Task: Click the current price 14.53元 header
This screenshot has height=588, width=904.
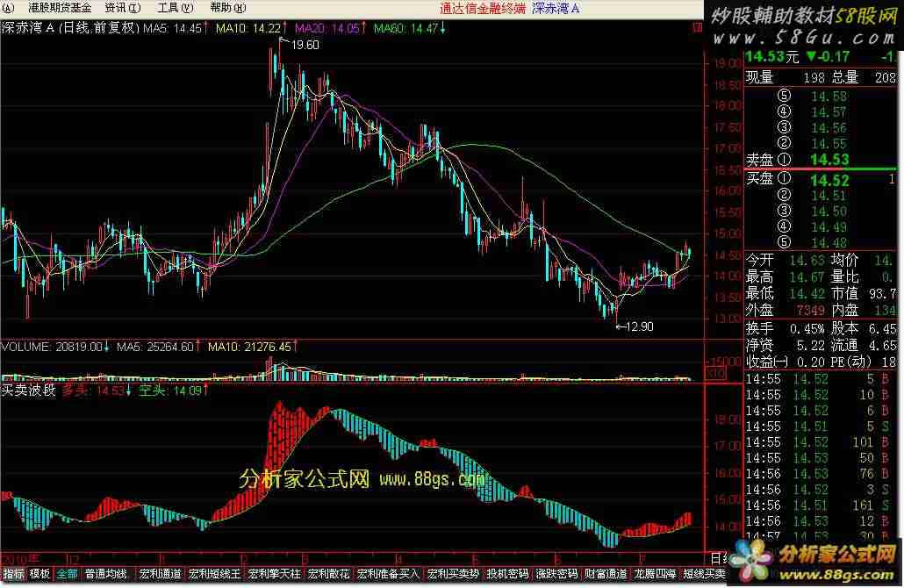Action: pyautogui.click(x=772, y=56)
